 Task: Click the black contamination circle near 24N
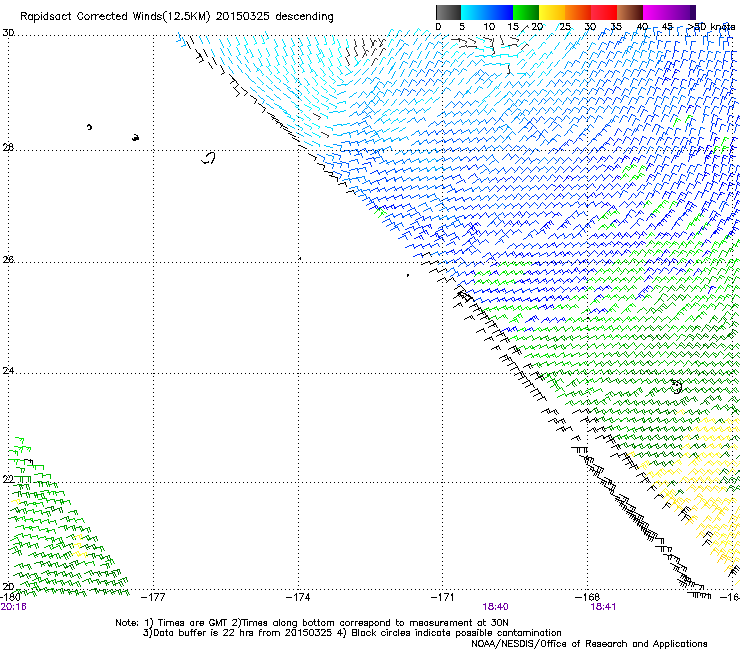pos(677,387)
